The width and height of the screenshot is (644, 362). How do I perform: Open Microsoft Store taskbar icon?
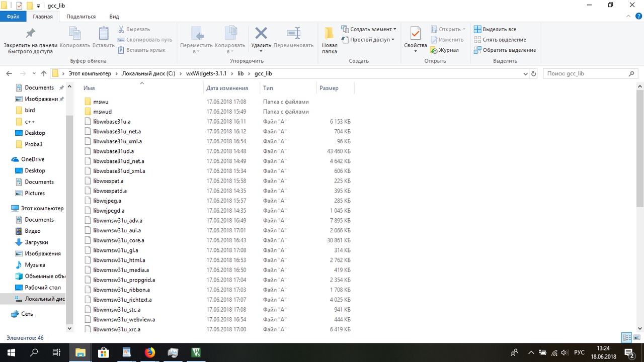pos(104,352)
